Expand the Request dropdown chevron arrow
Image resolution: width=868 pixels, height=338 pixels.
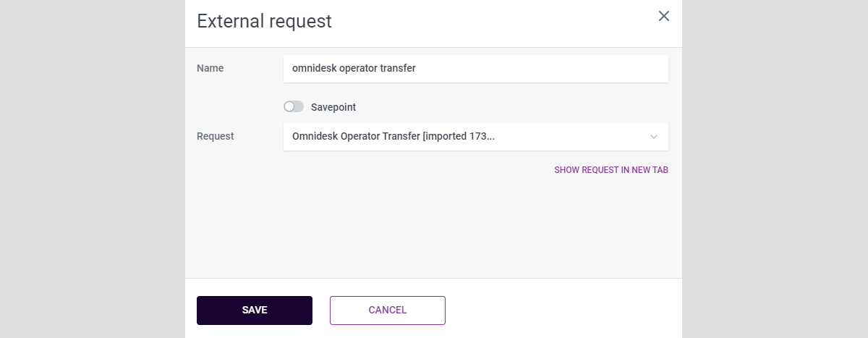(x=654, y=137)
